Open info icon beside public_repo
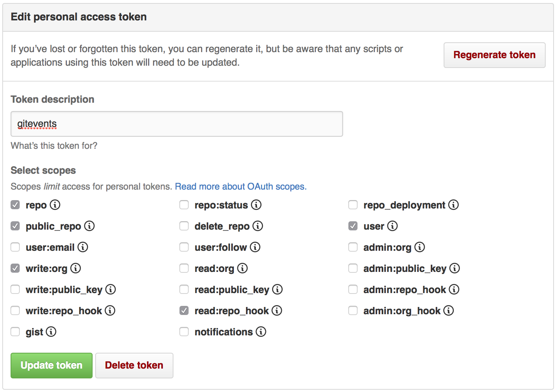The height and width of the screenshot is (392, 557). coord(90,226)
